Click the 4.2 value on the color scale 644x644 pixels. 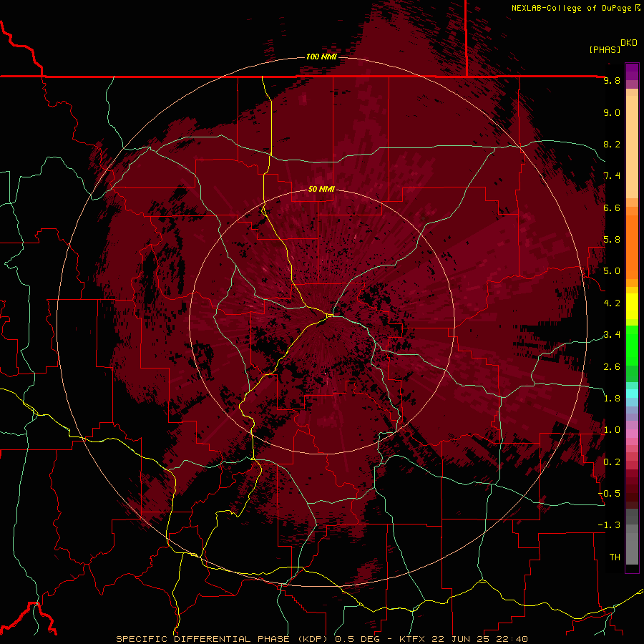[x=612, y=303]
